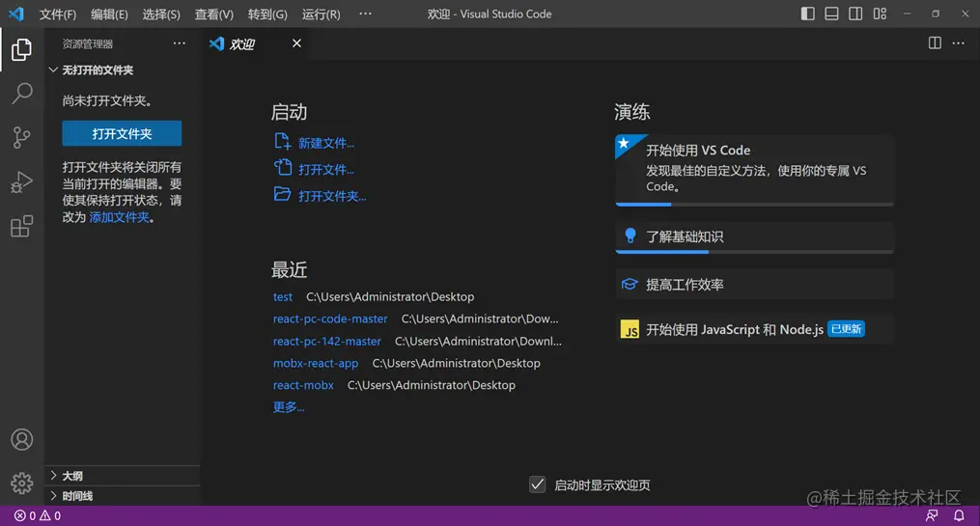980x526 pixels.
Task: Click the 添加文件夹 link
Action: click(120, 217)
